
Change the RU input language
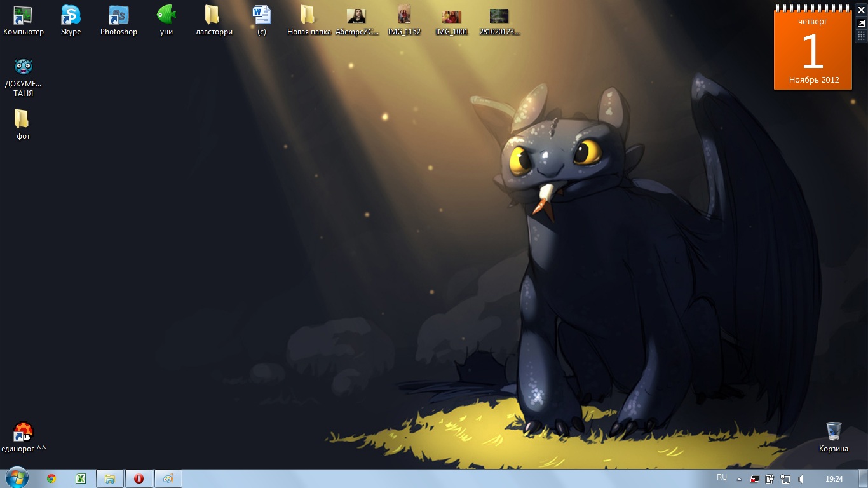[x=722, y=477]
